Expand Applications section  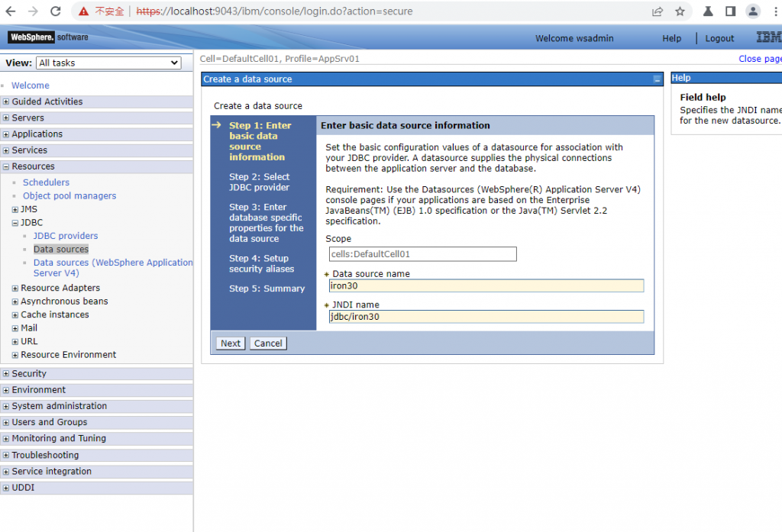coord(6,134)
